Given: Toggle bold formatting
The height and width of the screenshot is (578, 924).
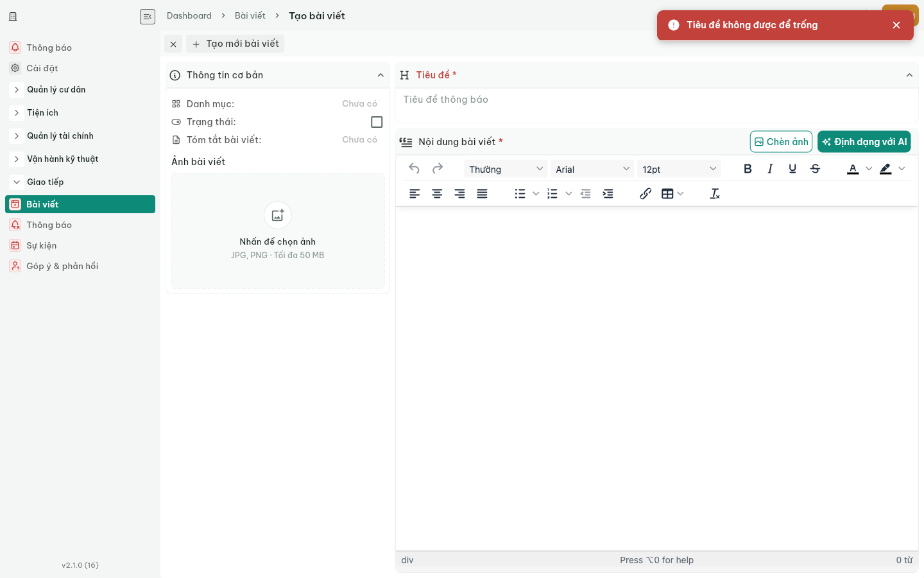Looking at the screenshot, I should point(748,169).
